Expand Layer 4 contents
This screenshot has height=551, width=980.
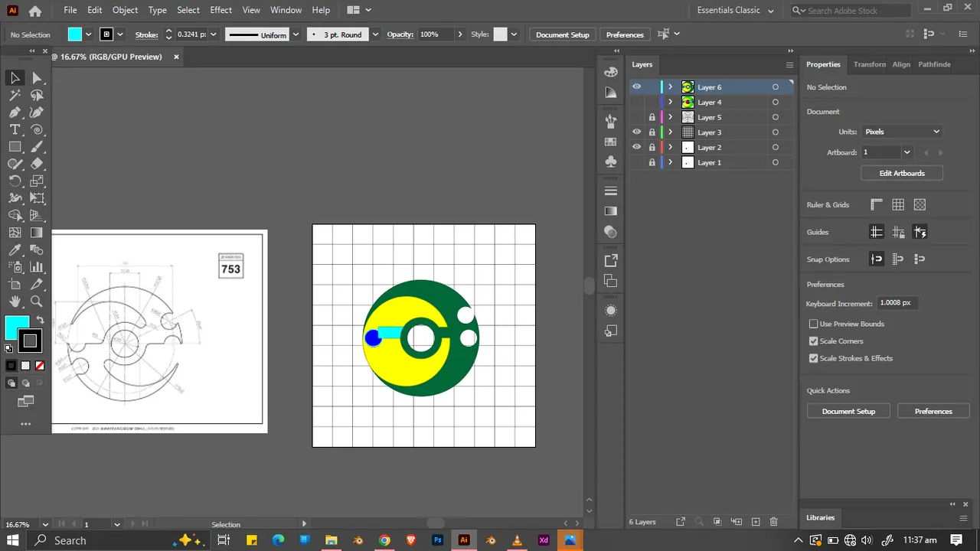coord(671,102)
